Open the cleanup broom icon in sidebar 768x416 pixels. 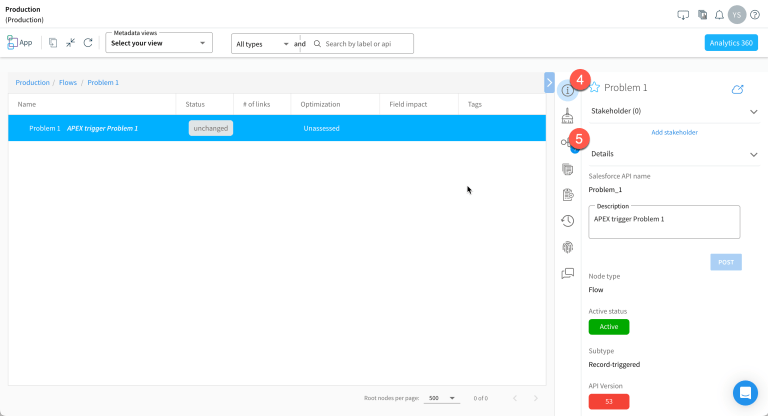point(567,116)
